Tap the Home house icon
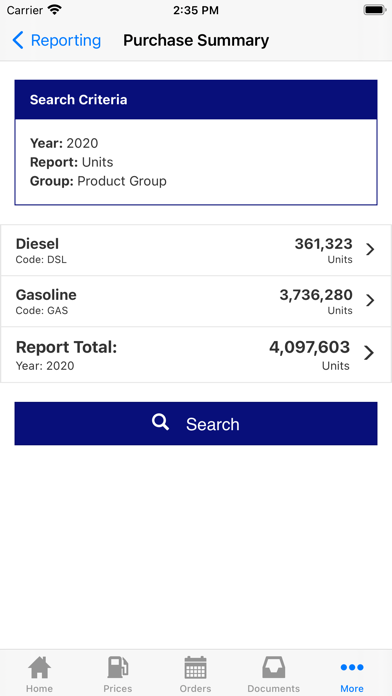This screenshot has width=392, height=696. click(x=39, y=667)
